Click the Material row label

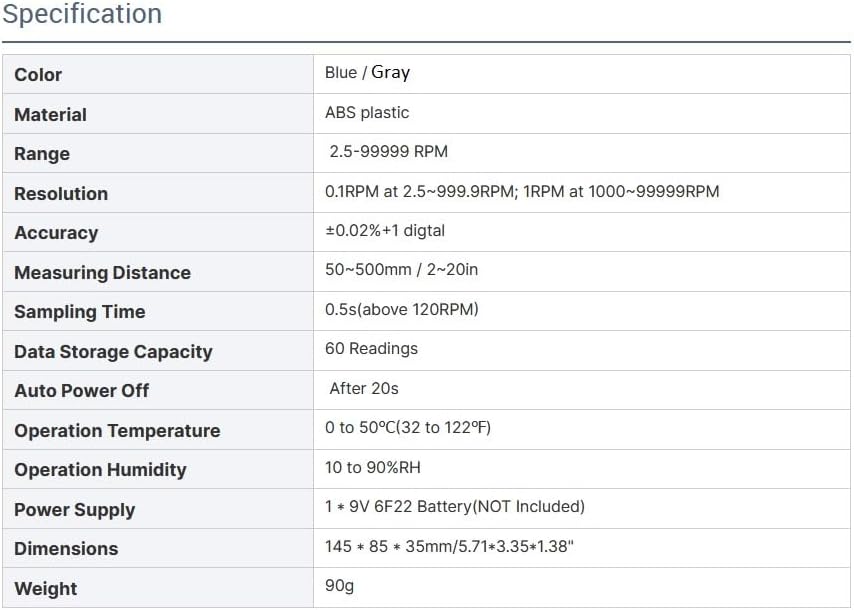[50, 115]
